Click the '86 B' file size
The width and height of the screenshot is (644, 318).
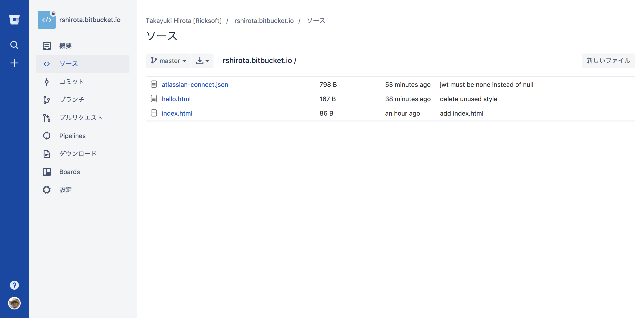326,113
